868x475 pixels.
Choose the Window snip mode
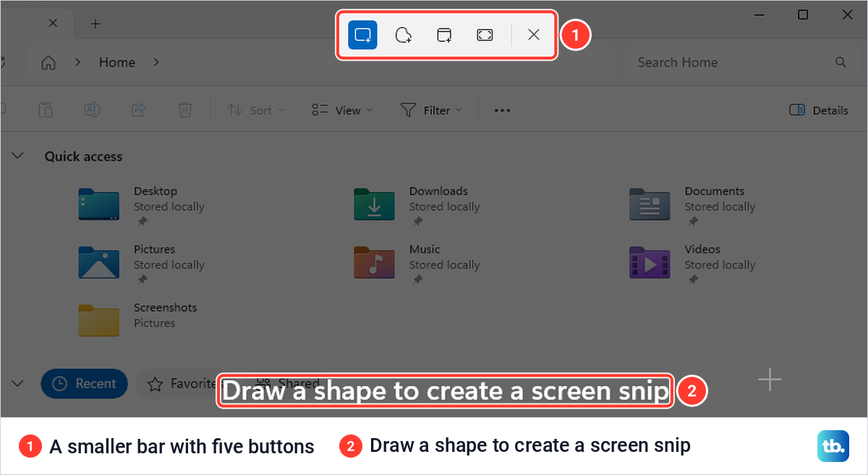point(444,35)
